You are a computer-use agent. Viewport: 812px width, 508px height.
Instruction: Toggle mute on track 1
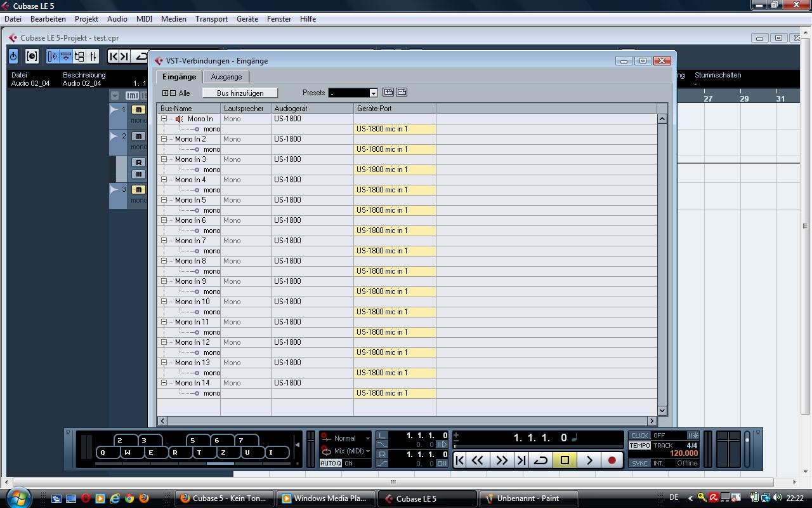[x=138, y=110]
